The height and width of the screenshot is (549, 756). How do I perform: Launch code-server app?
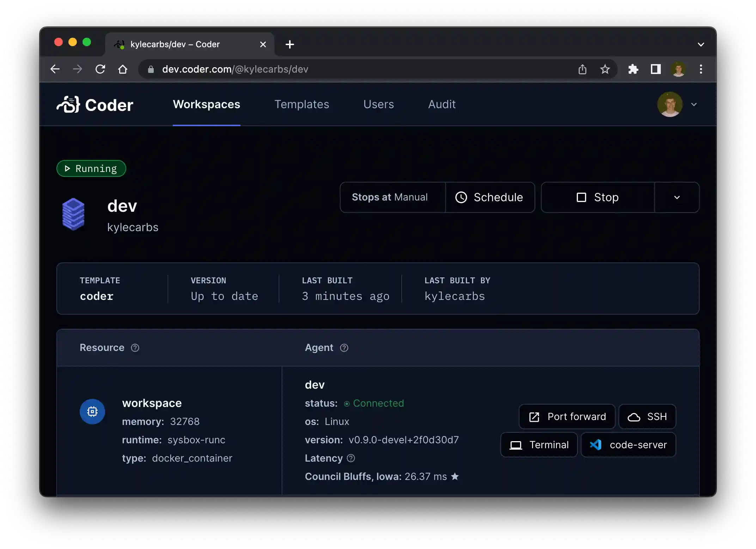pos(628,445)
